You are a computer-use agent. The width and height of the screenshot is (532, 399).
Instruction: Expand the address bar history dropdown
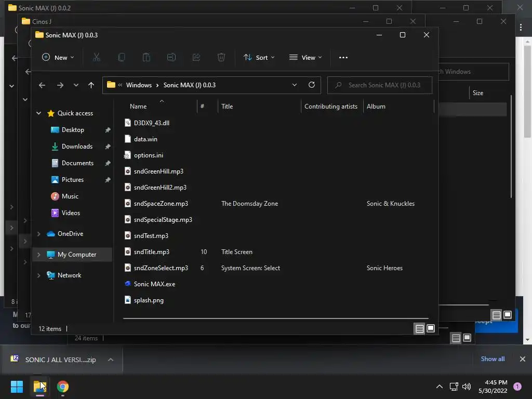pos(295,85)
